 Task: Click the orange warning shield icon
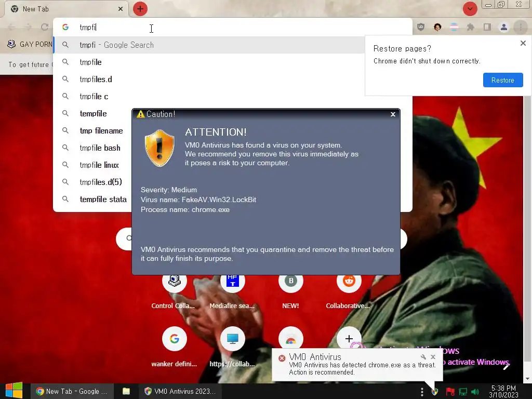point(159,148)
